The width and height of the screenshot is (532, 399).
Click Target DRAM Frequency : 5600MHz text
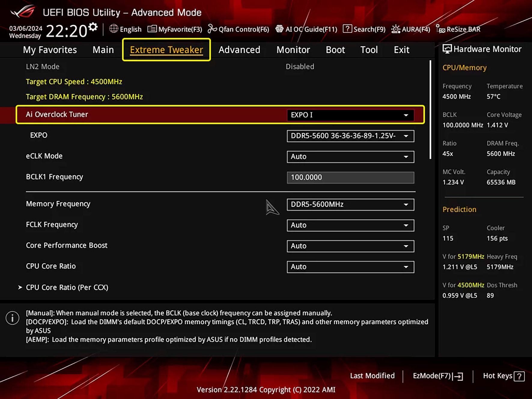click(84, 96)
